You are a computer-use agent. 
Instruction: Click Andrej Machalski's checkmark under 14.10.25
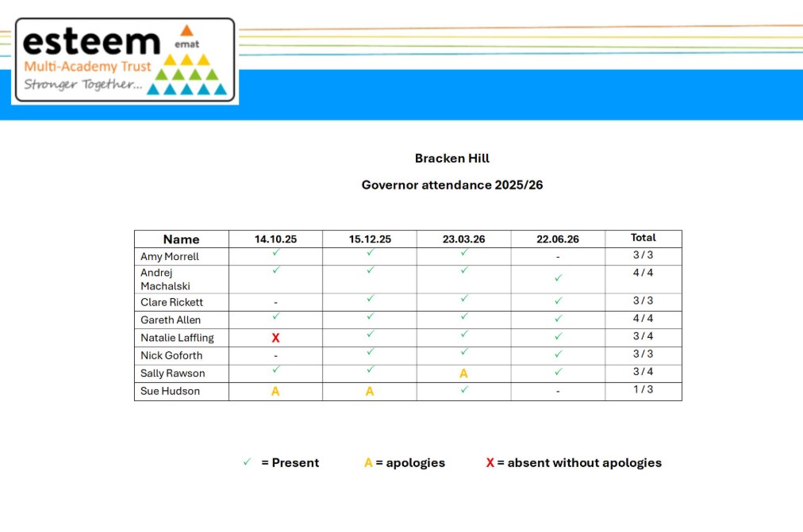276,270
